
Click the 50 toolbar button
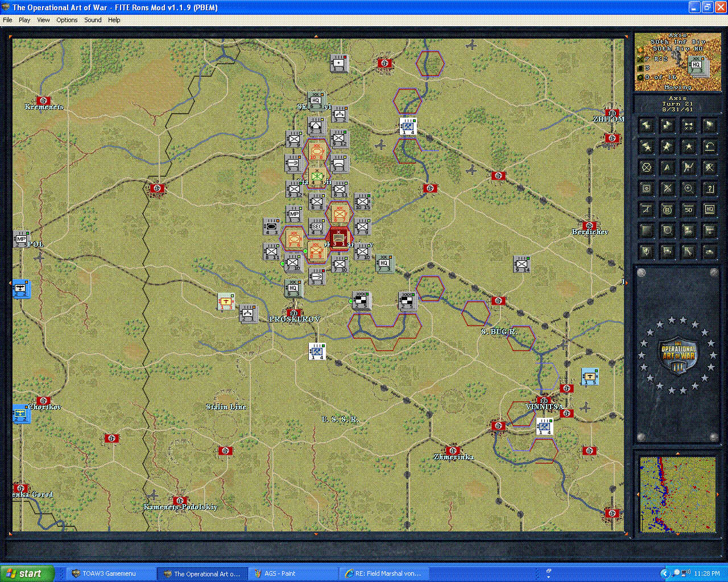pos(688,210)
